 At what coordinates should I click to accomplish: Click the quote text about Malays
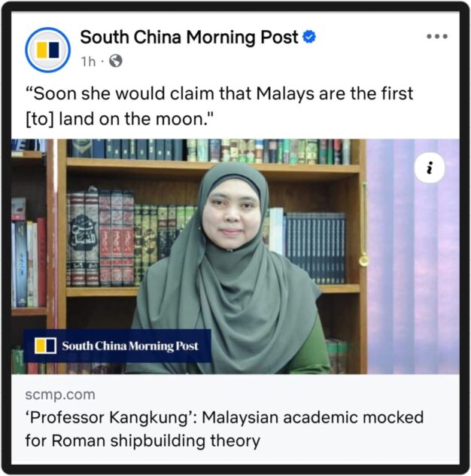[x=219, y=106]
